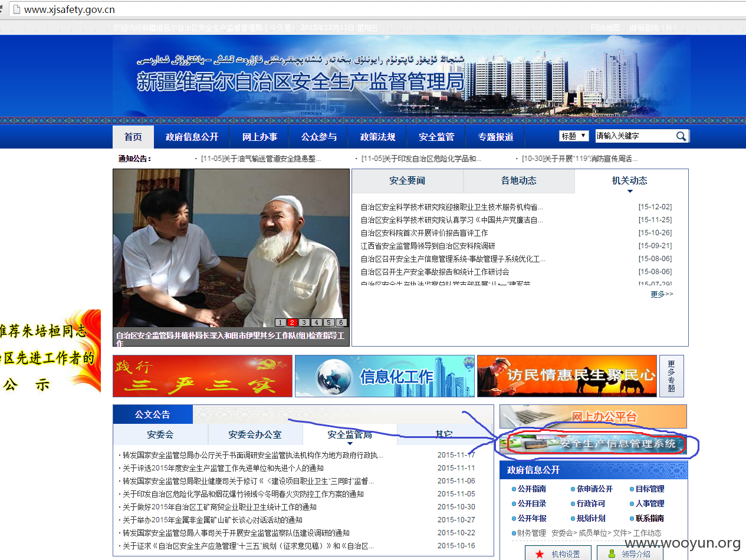Switch to the 各地动态 tab
Viewport: 746px width, 560px height.
pyautogui.click(x=519, y=181)
